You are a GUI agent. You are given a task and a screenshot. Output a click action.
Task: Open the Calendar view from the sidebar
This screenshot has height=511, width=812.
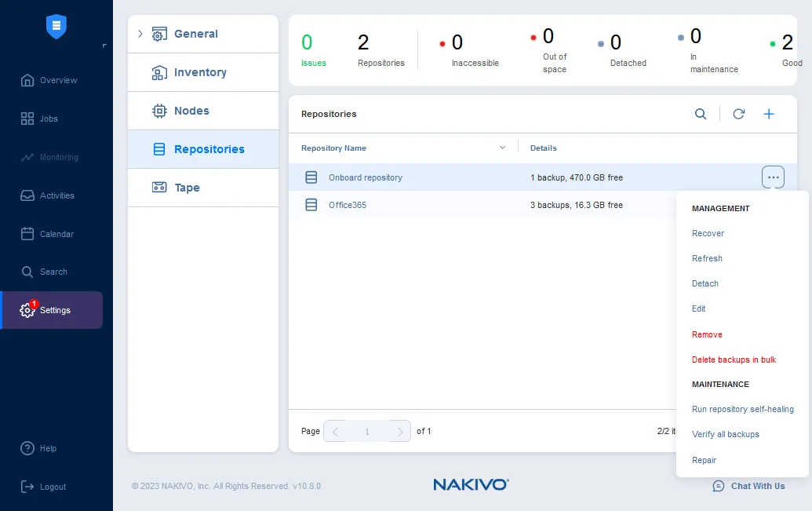click(x=56, y=234)
